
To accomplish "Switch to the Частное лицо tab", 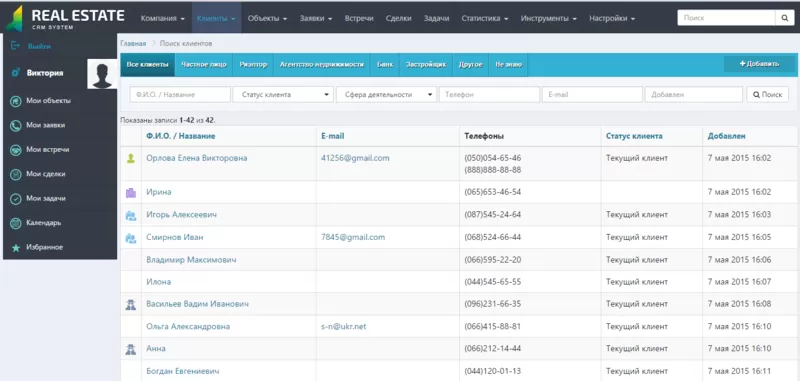I will [204, 65].
